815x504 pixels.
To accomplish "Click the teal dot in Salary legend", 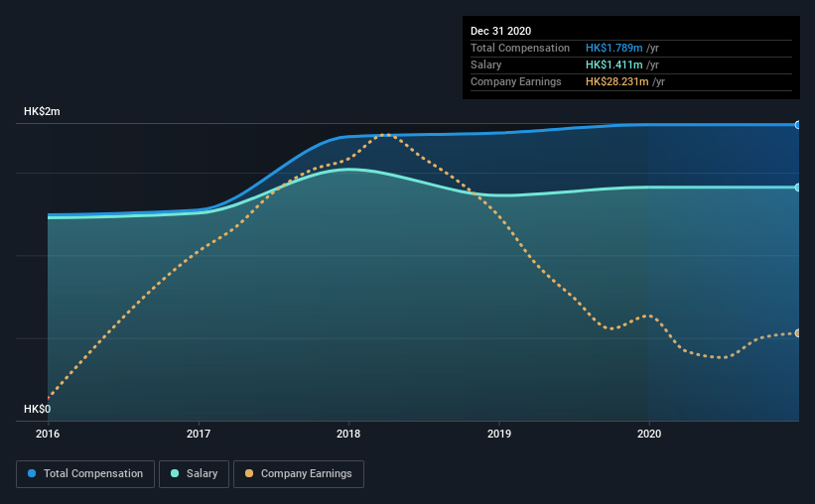I will coord(175,473).
